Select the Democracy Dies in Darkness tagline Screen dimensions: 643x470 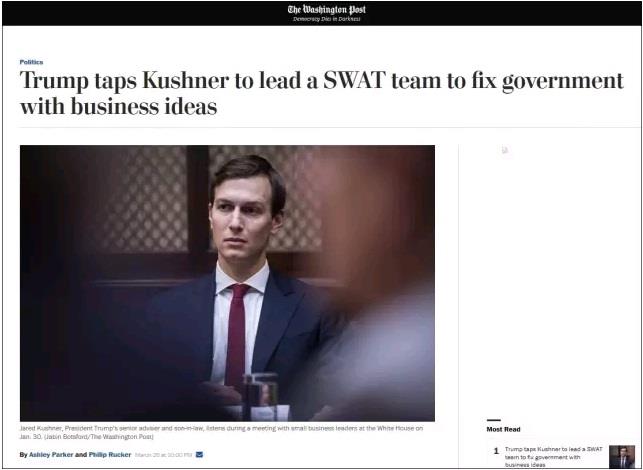(x=326, y=19)
